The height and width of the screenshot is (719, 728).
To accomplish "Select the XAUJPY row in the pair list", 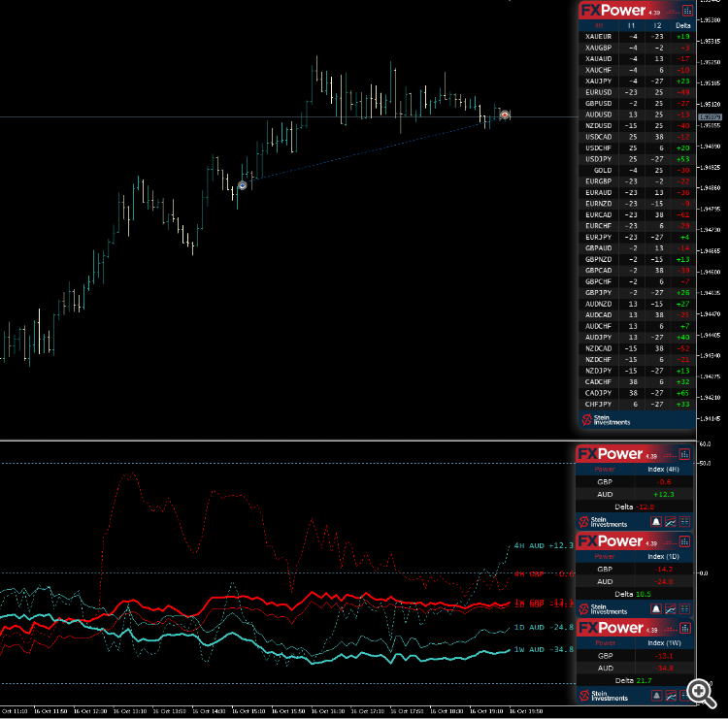I will 637,82.
